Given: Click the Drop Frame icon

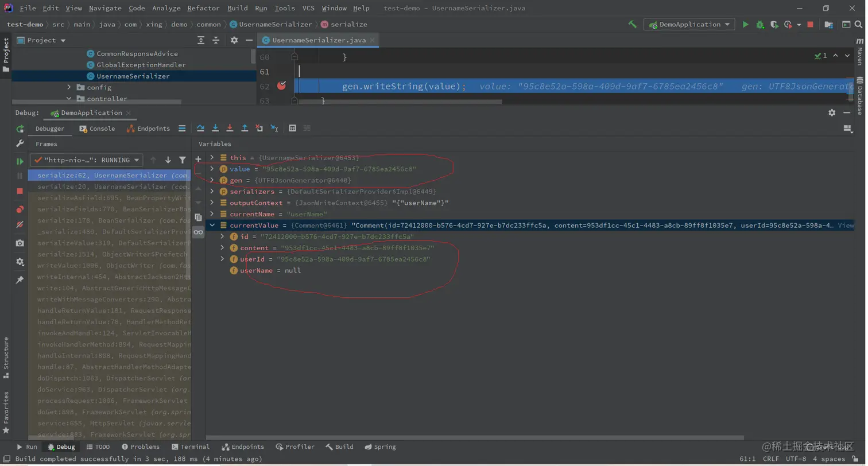Looking at the screenshot, I should tap(259, 129).
